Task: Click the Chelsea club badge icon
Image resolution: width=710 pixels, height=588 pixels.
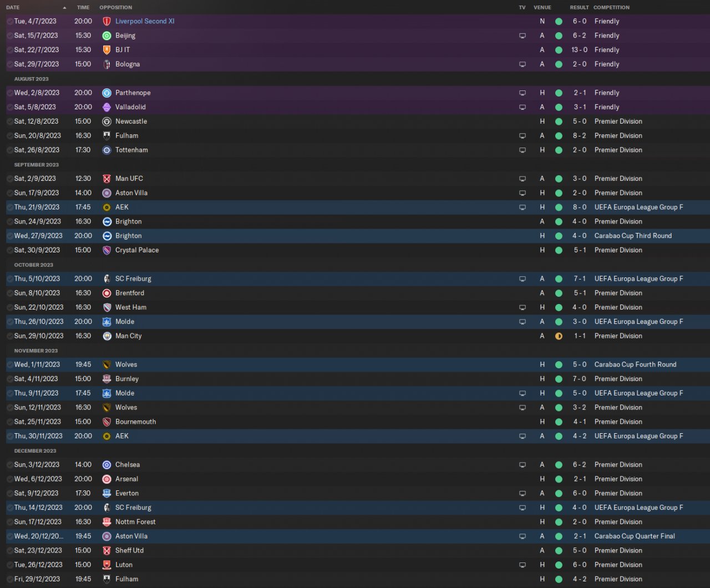Action: click(x=107, y=465)
